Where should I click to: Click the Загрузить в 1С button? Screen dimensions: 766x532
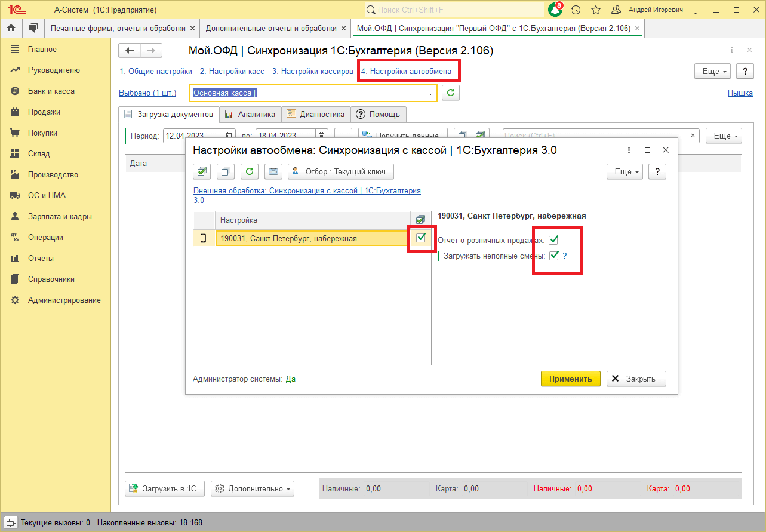point(165,488)
